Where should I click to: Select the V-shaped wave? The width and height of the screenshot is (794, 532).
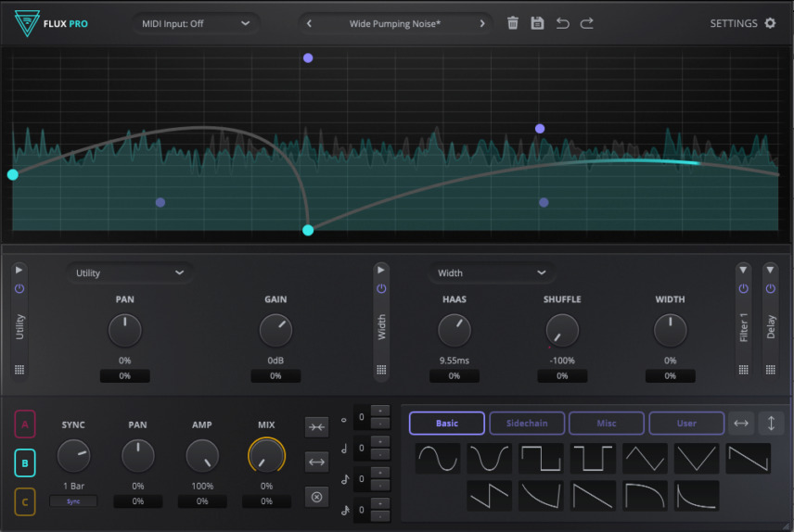click(697, 459)
